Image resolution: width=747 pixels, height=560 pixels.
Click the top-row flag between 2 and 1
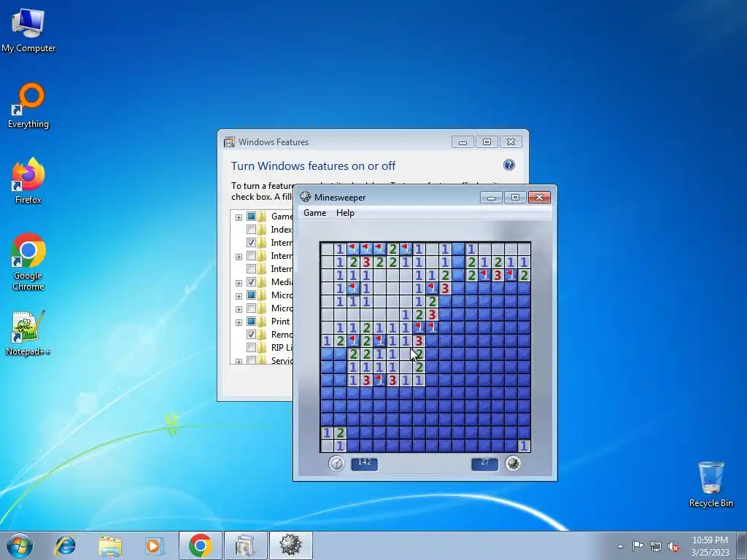tap(406, 249)
